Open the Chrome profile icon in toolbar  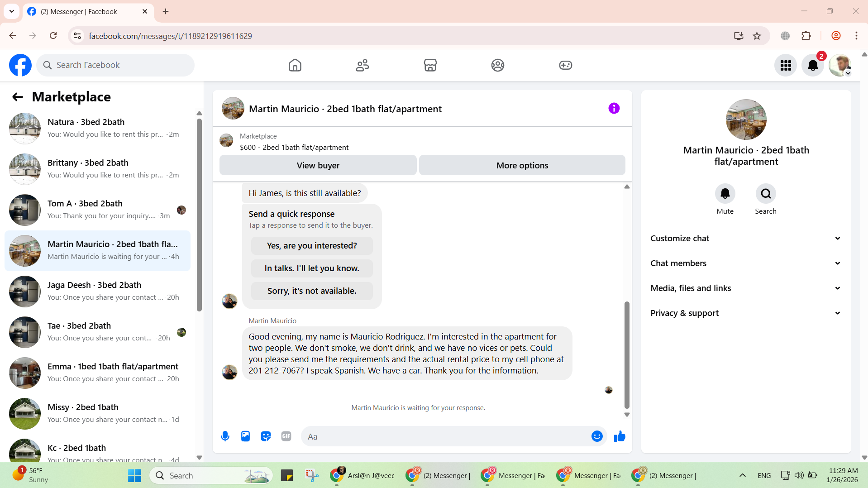point(836,36)
